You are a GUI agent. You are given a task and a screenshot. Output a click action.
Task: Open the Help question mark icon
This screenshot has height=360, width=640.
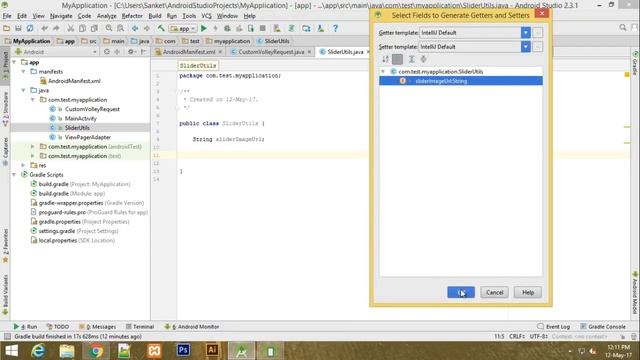pyautogui.click(x=335, y=28)
